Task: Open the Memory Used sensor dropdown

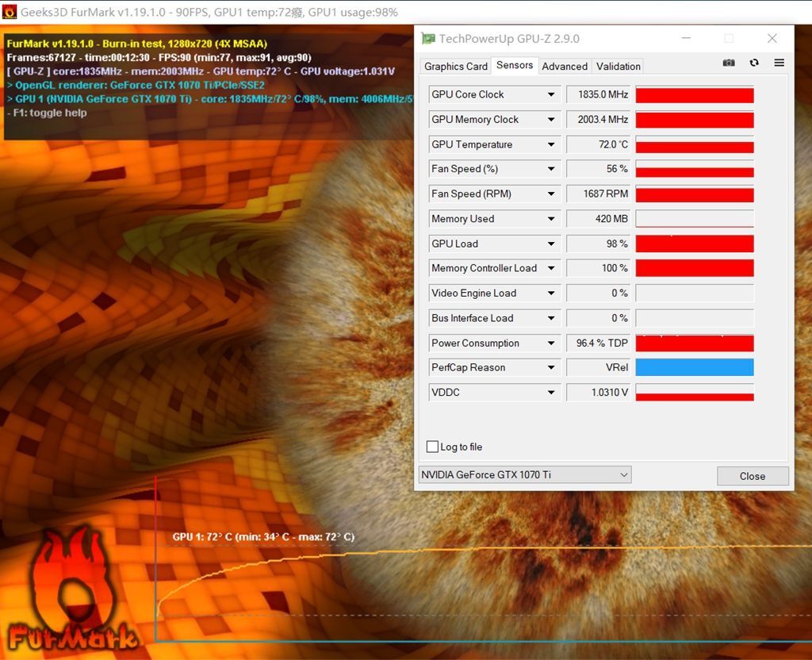Action: coord(551,219)
